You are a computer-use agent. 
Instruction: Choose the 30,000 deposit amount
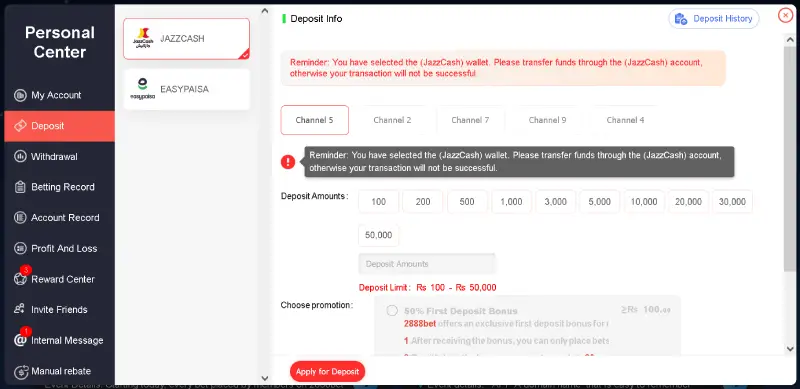[732, 202]
